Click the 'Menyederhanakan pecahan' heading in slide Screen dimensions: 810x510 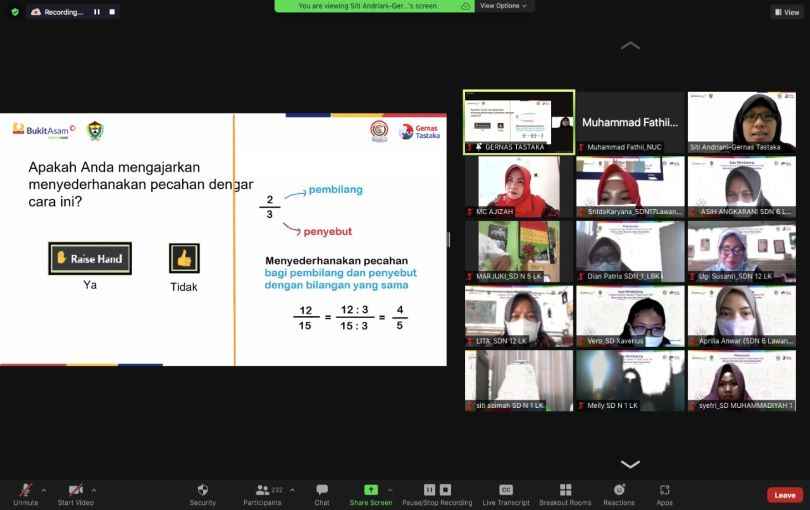(336, 260)
